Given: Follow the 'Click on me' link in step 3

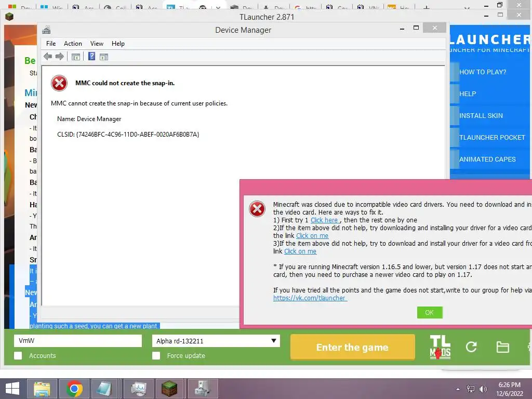Looking at the screenshot, I should (300, 251).
